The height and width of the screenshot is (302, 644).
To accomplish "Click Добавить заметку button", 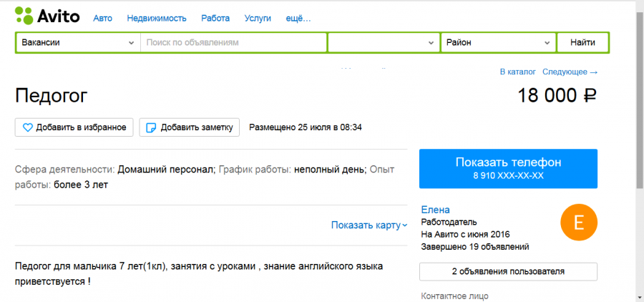I will (x=190, y=127).
